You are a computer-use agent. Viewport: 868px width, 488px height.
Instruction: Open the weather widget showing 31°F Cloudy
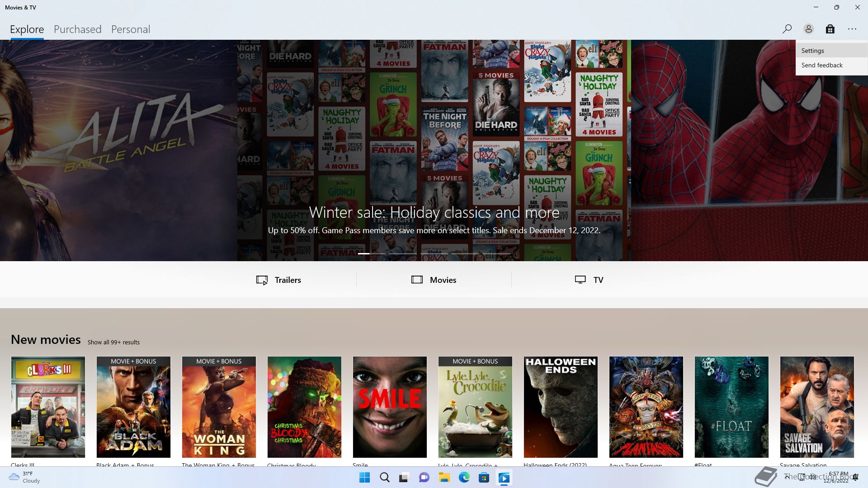[24, 477]
